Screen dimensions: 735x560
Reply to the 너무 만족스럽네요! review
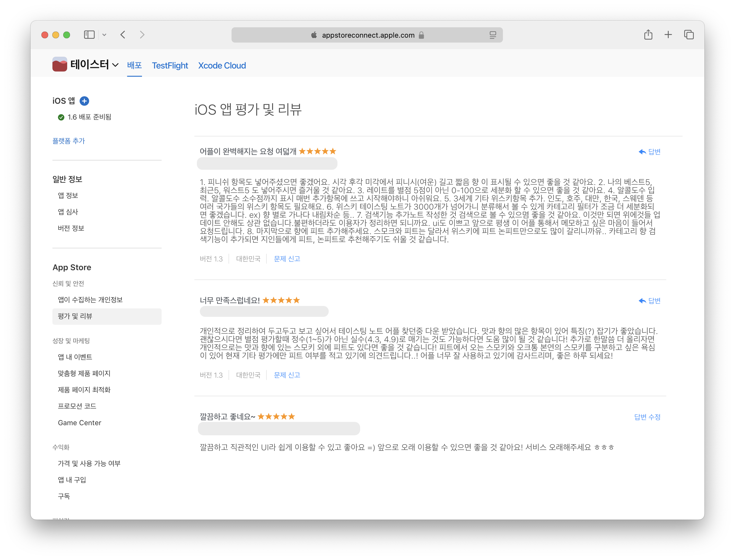tap(649, 301)
